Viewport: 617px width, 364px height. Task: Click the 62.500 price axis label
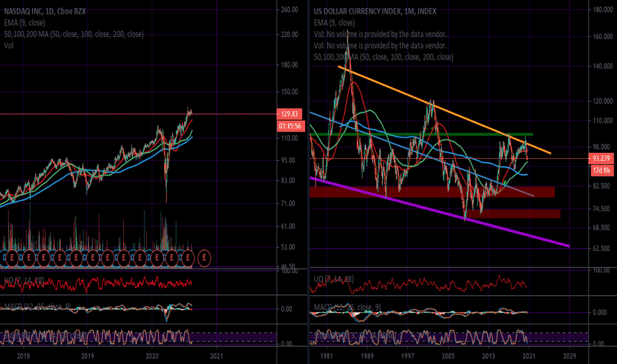[601, 249]
